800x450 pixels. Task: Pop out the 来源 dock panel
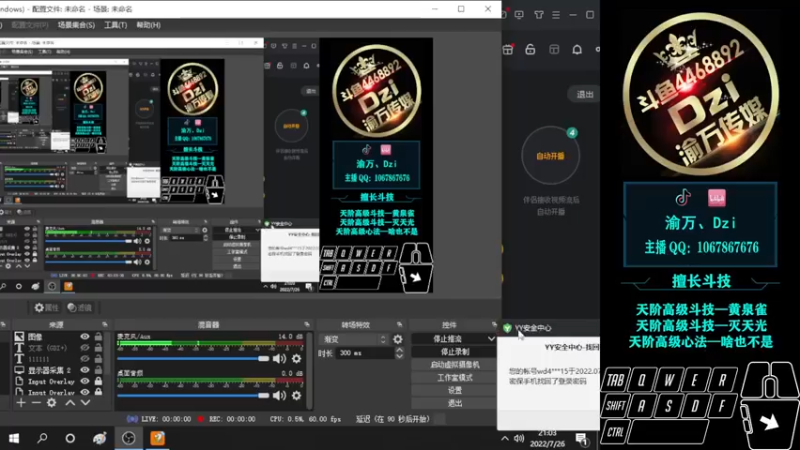click(x=105, y=324)
